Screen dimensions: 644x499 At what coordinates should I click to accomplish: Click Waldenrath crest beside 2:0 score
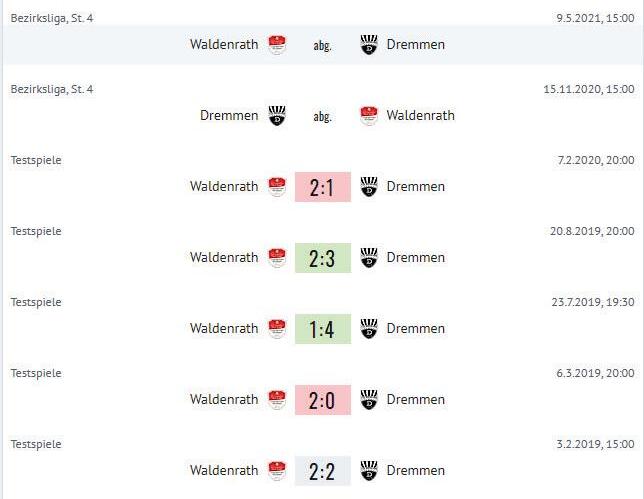pos(277,400)
